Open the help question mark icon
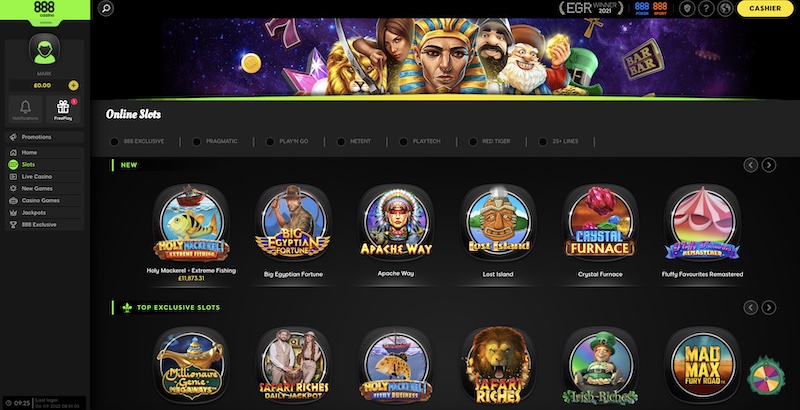Viewport: 800px width, 410px height. tap(706, 8)
